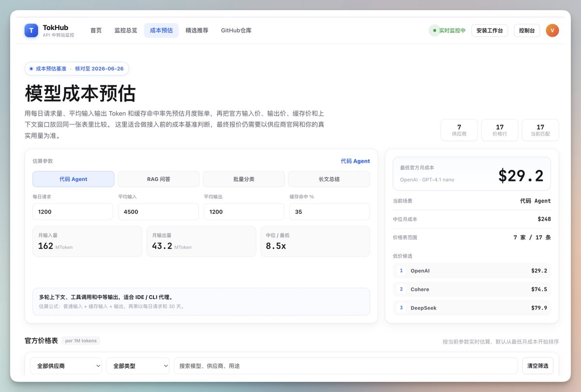The height and width of the screenshot is (392, 581).
Task: Select the RAG 问答 scenario tab
Action: pyautogui.click(x=159, y=179)
